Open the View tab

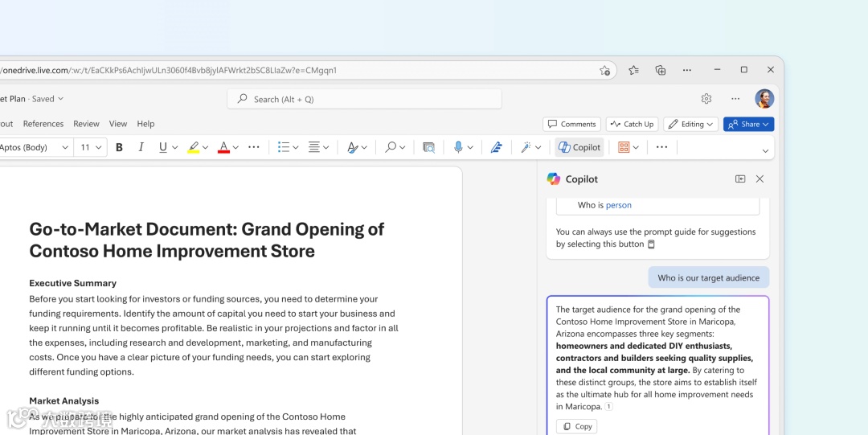[118, 124]
